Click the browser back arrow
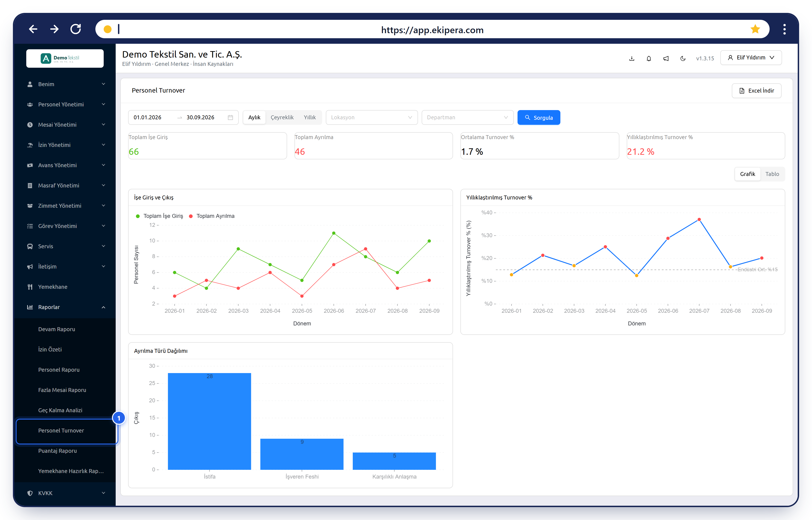 pos(33,29)
